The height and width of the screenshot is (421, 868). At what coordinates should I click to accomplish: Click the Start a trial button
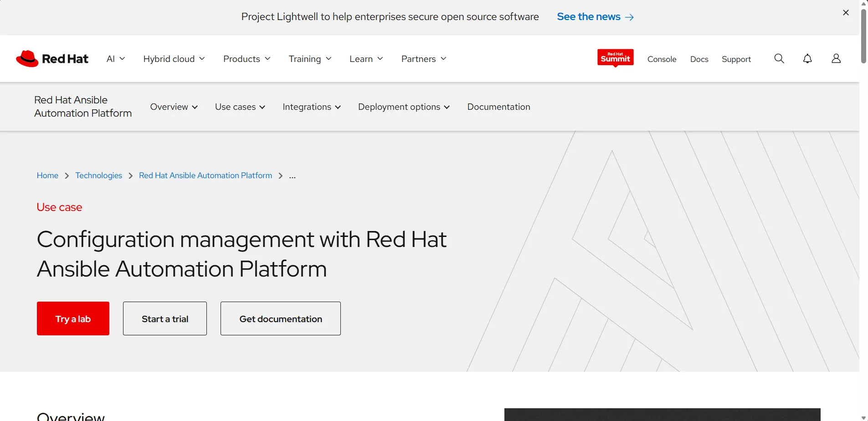click(165, 318)
